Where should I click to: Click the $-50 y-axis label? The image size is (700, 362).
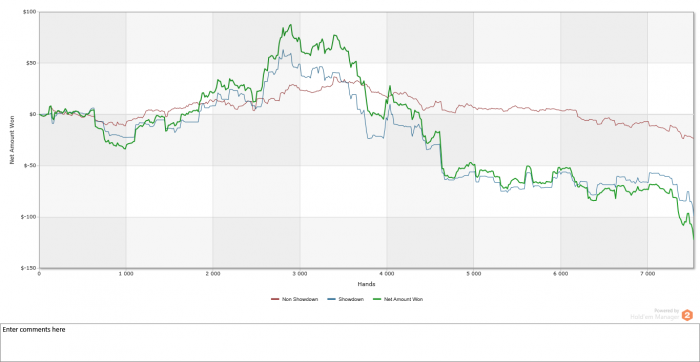coord(30,166)
